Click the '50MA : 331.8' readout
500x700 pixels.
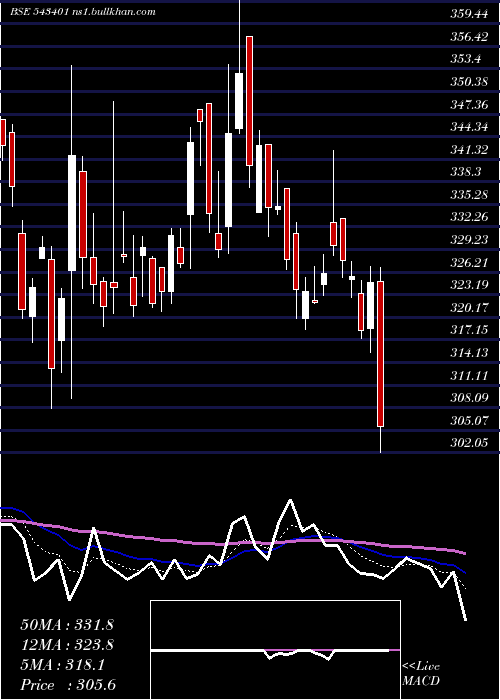[67, 625]
